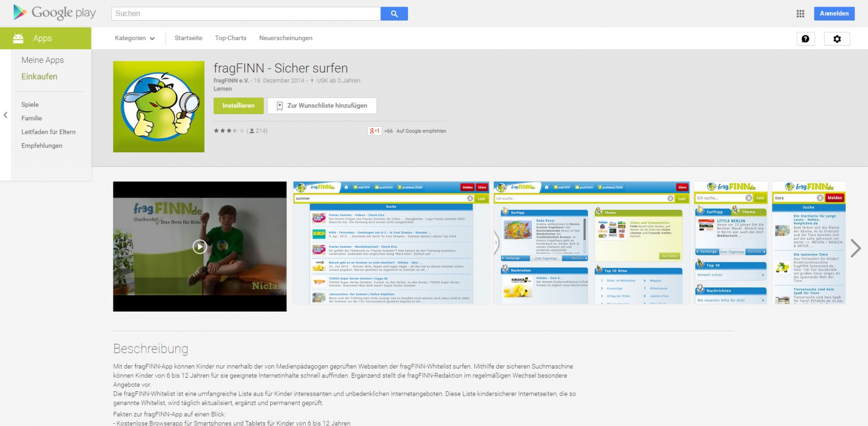Click the Anmelden sign-in button
This screenshot has width=868, height=426.
click(834, 14)
